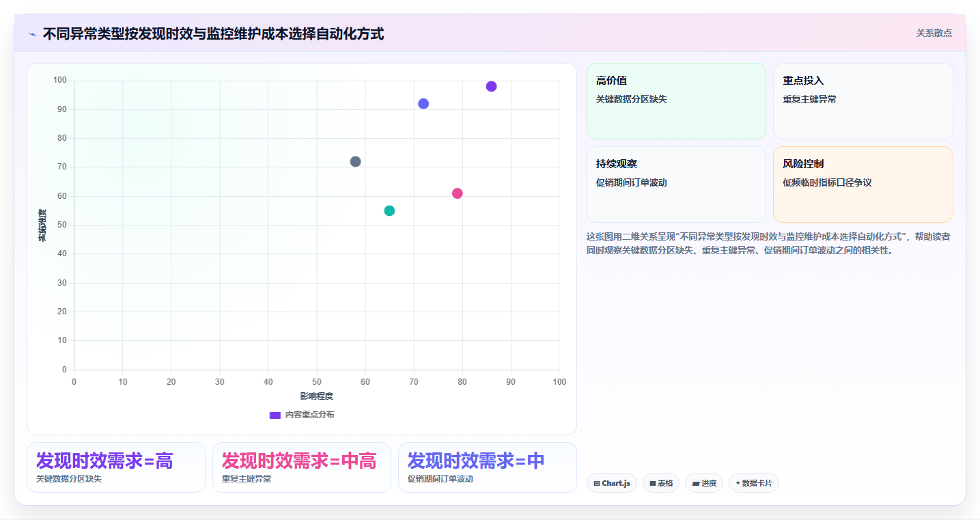Viewport: 980px width, 520px height.
Task: Click the 发现时效需求=高 stat card
Action: tap(116, 467)
